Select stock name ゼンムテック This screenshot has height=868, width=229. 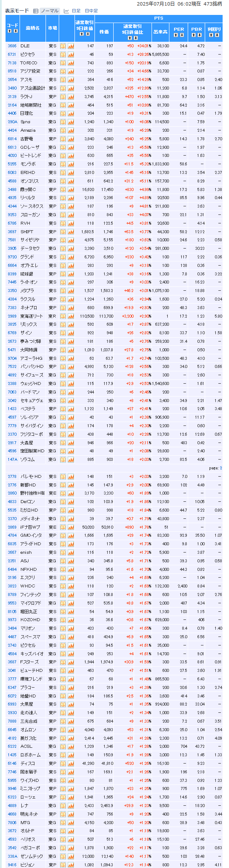point(31,856)
